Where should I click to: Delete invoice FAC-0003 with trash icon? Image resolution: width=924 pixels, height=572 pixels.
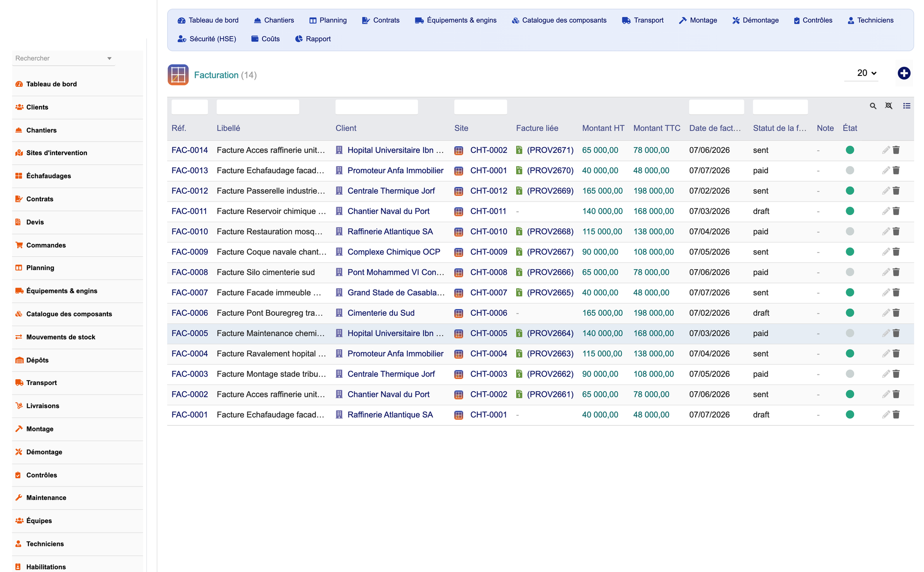(x=896, y=374)
